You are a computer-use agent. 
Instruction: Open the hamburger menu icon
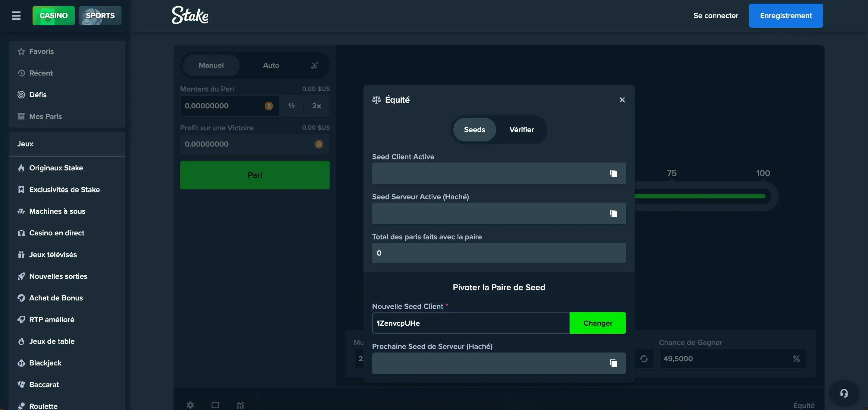(x=16, y=15)
